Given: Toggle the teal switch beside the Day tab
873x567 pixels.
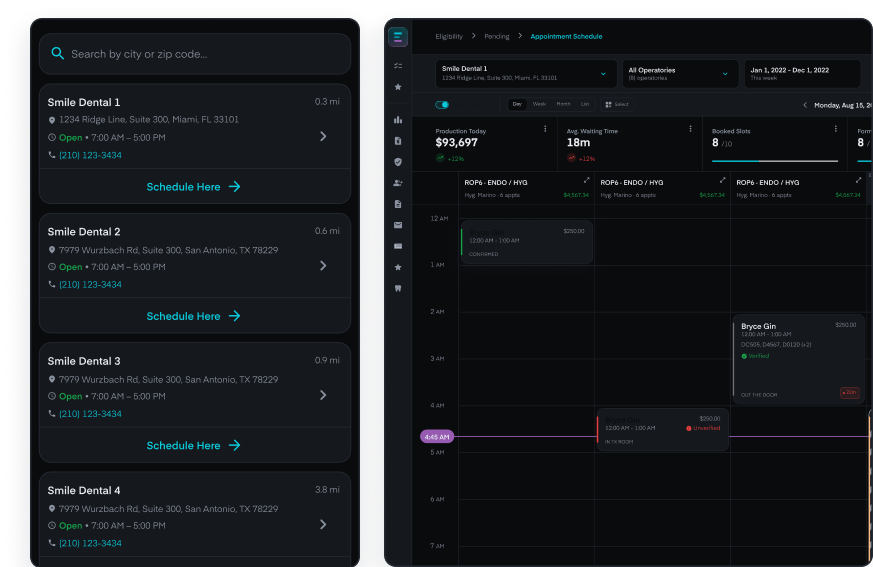Looking at the screenshot, I should [442, 104].
